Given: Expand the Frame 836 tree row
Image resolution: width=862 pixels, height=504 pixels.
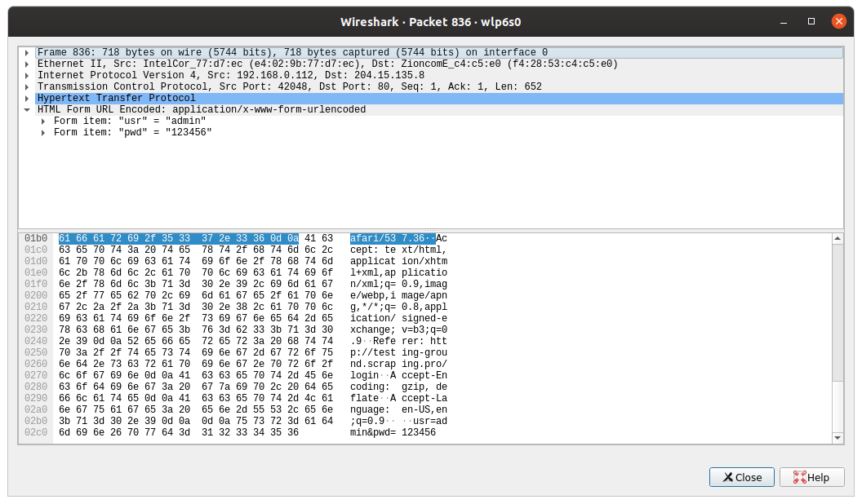Looking at the screenshot, I should (x=26, y=53).
